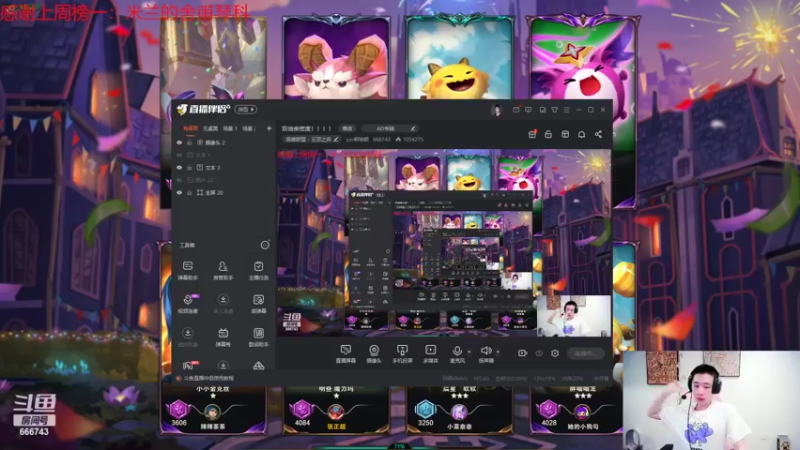Switch to the 场景 1 scene tab
Image resolution: width=800 pixels, height=450 pixels.
pyautogui.click(x=230, y=129)
